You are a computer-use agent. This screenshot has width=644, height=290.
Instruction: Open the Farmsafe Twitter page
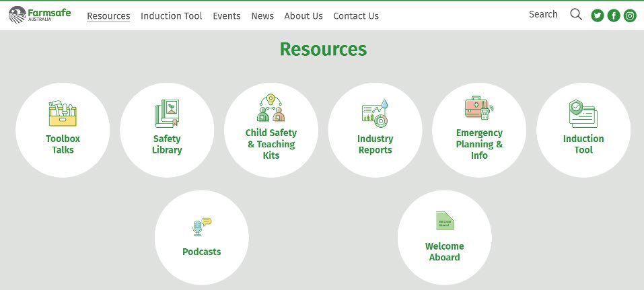point(597,15)
